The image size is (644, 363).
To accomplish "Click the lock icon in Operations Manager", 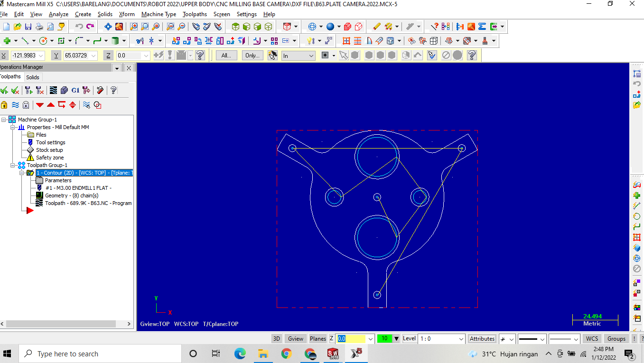I will [4, 105].
